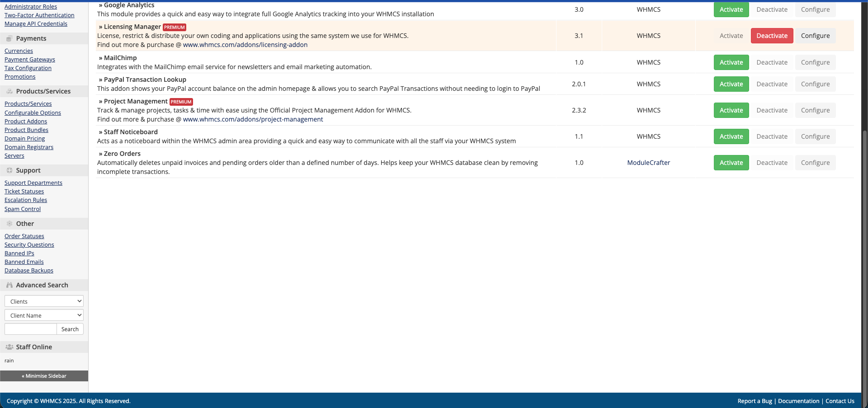Click Contact Us in footer
The width and height of the screenshot is (868, 408).
[840, 401]
